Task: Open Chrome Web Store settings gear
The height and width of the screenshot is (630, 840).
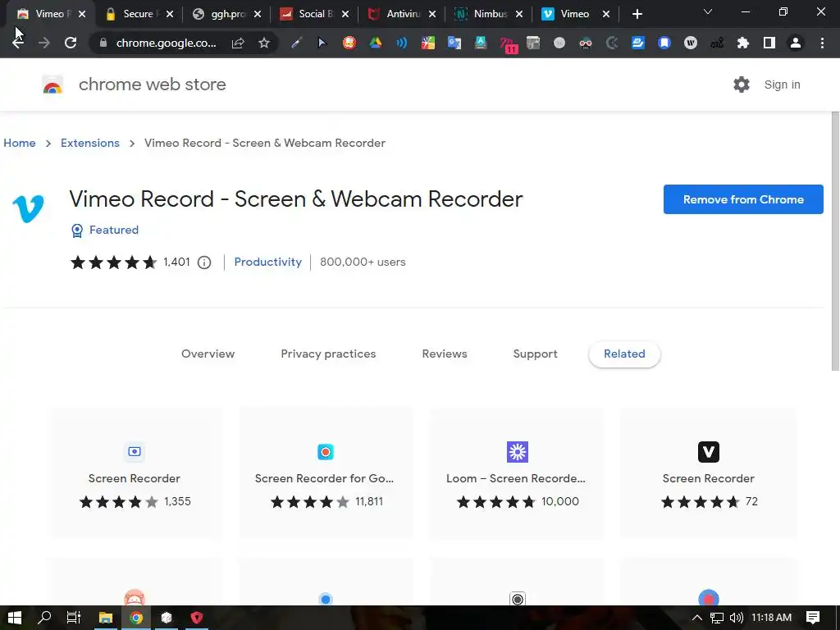Action: (x=742, y=84)
